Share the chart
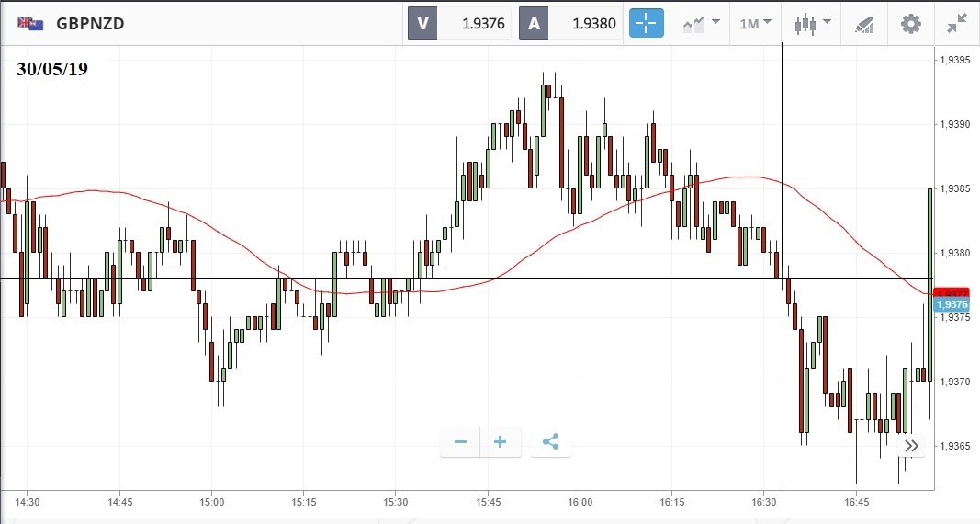 (x=550, y=442)
